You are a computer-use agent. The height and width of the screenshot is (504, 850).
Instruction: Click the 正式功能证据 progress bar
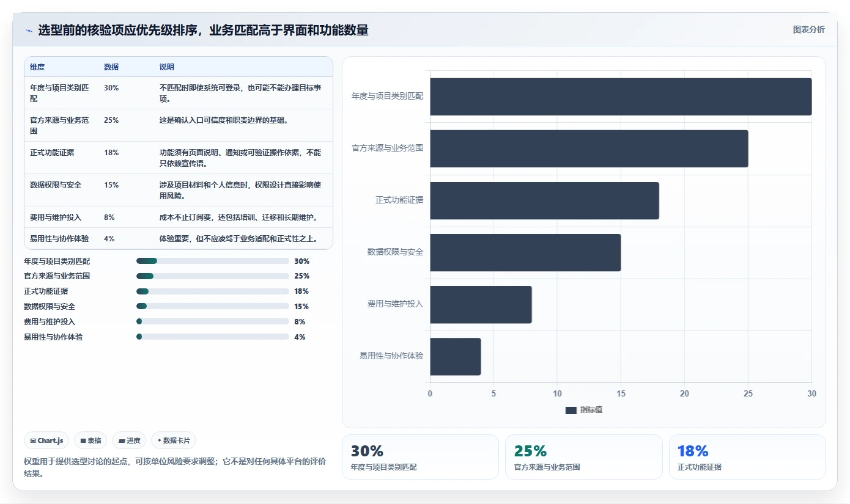point(212,291)
